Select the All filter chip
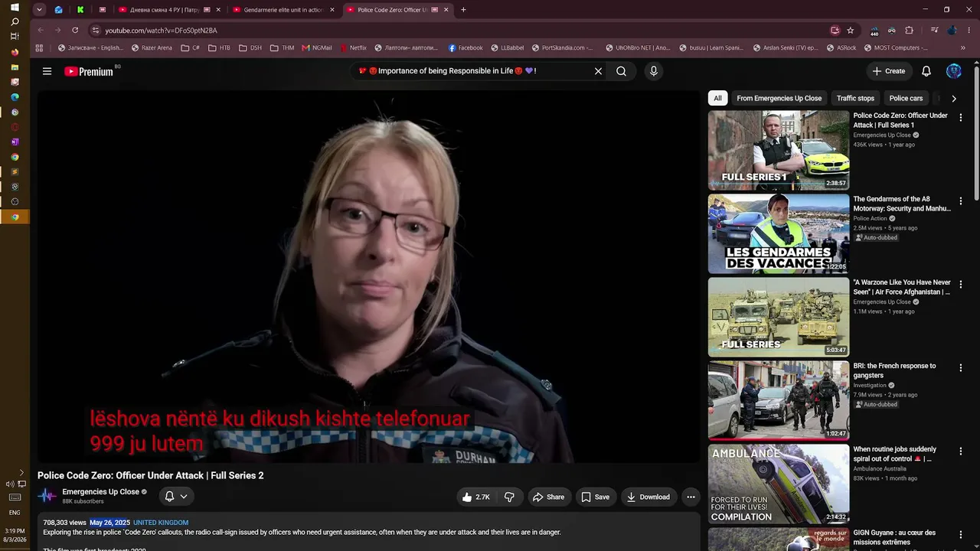The height and width of the screenshot is (551, 980). tap(717, 98)
